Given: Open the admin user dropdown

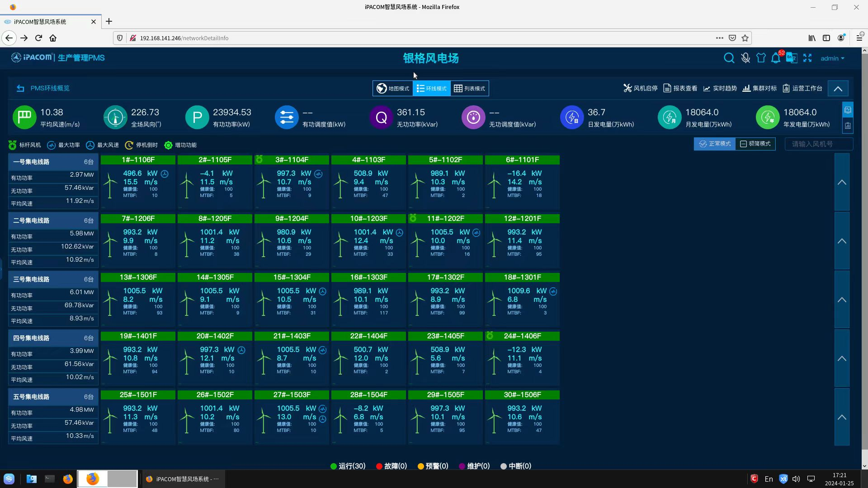Looking at the screenshot, I should point(832,58).
